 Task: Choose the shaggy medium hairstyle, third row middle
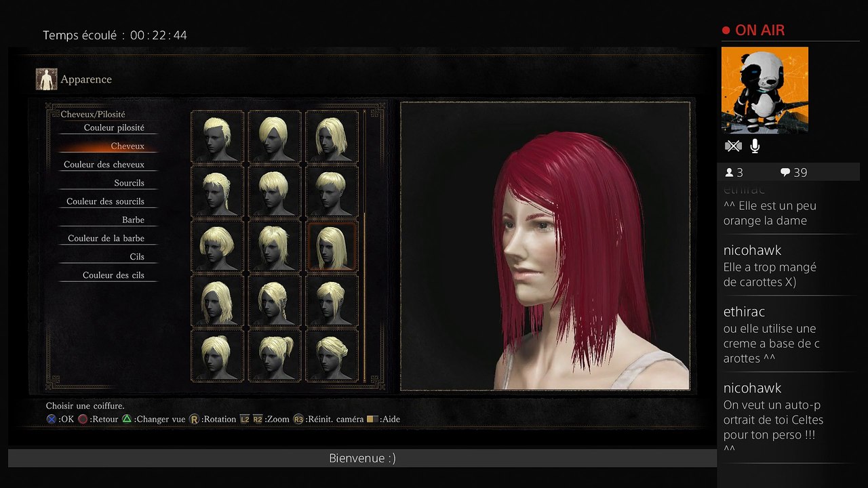coord(275,246)
